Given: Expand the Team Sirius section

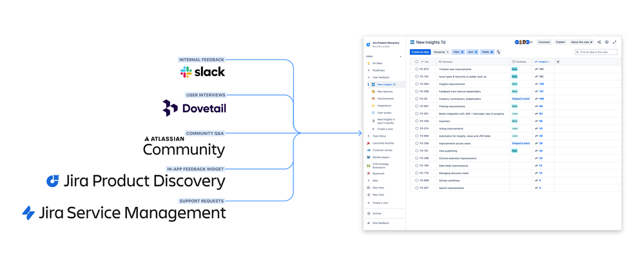Looking at the screenshot, I should click(x=368, y=135).
